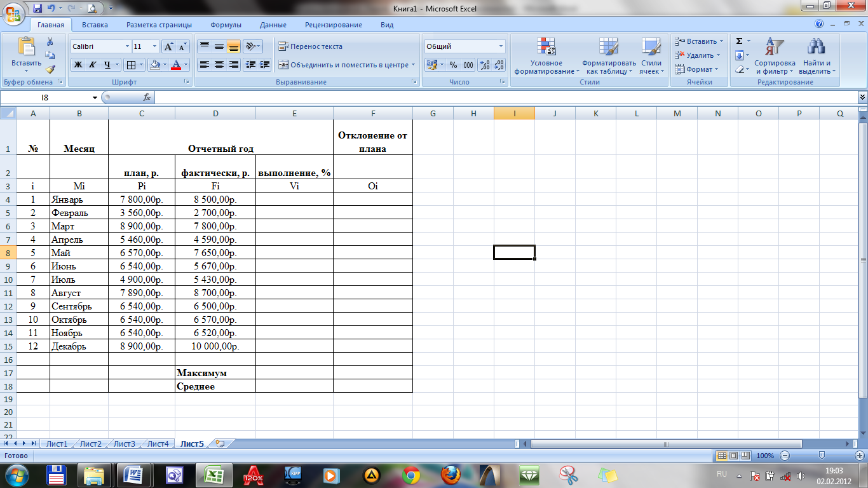
Task: Click the Firefox taskbar icon
Action: click(x=452, y=475)
